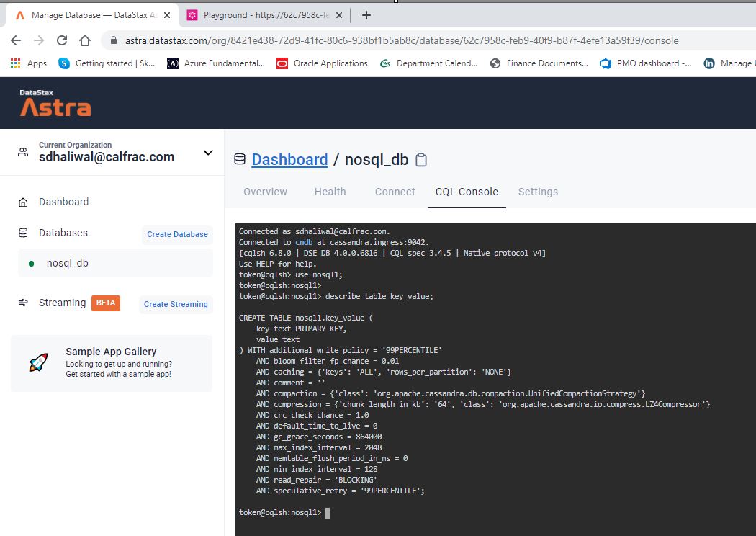Open the Dashboard breadcrumb link

coord(289,158)
